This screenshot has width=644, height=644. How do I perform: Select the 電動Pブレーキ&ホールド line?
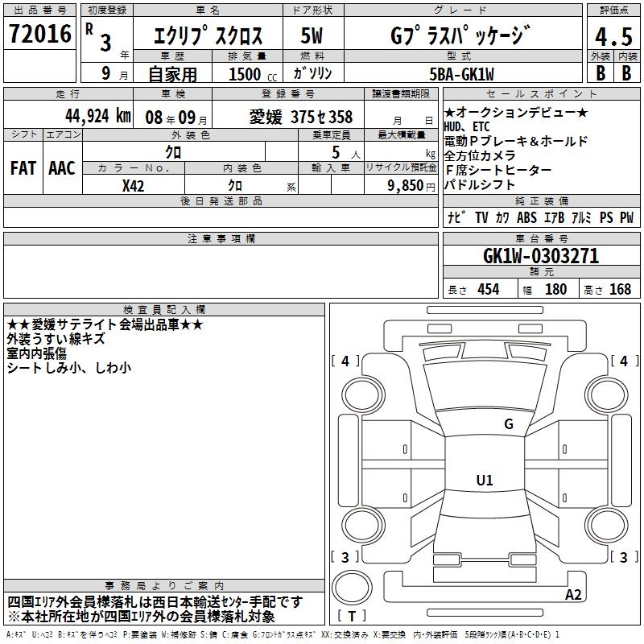tap(516, 142)
